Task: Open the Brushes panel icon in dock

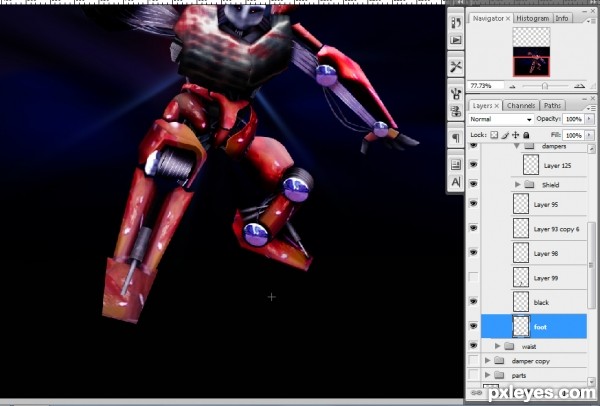Action: (455, 93)
